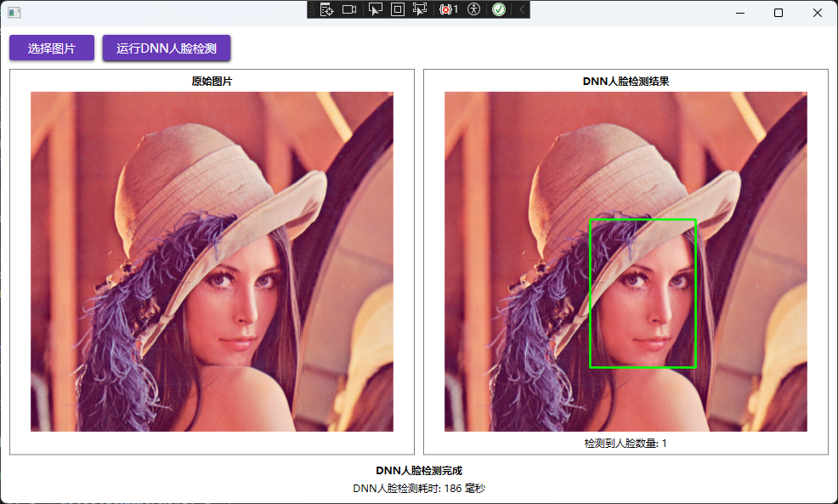Toggle Display Layout Adorners icon
This screenshot has width=838, height=504.
[398, 9]
